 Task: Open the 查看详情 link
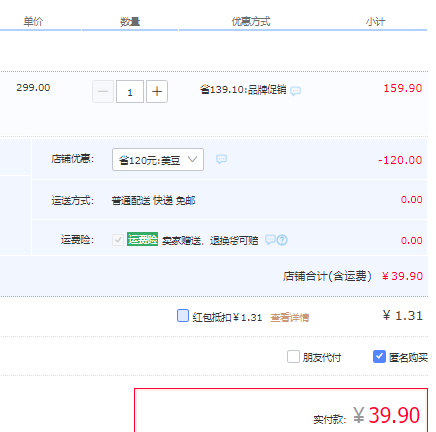290,317
